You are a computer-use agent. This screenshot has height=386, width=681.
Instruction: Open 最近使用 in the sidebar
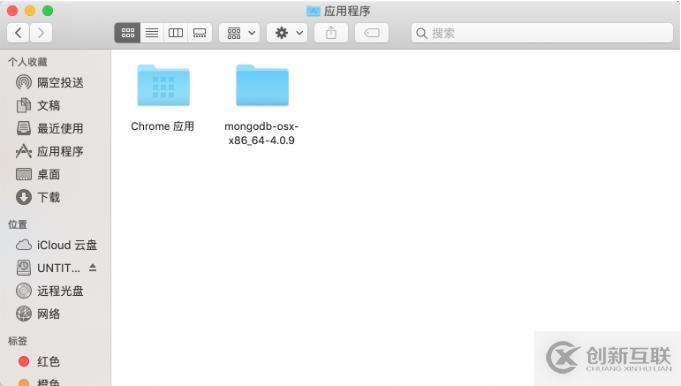pyautogui.click(x=50, y=128)
